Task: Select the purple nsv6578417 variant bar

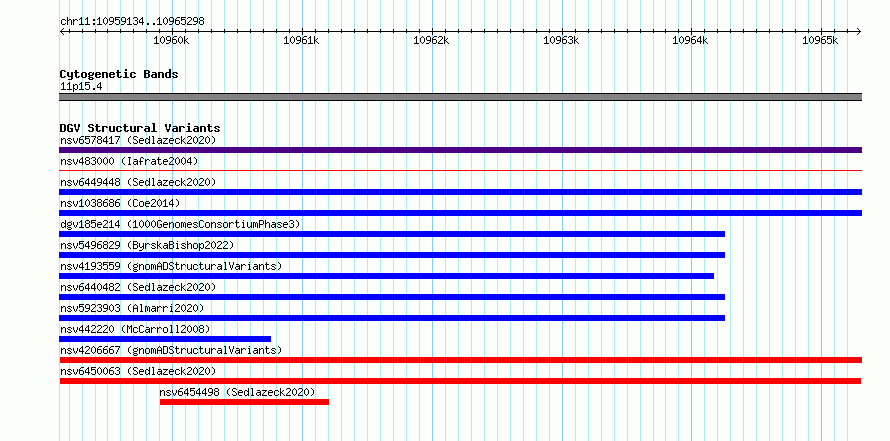Action: [x=460, y=150]
